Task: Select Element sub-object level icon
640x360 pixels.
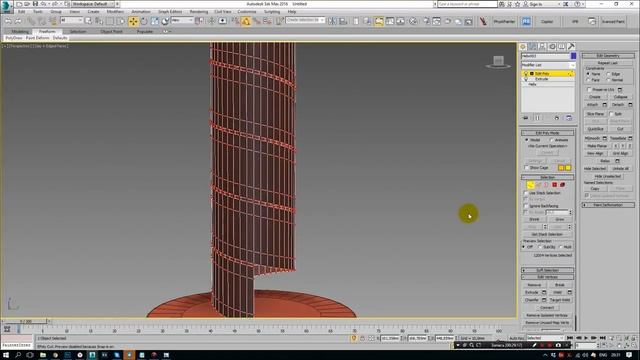Action: coord(562,185)
